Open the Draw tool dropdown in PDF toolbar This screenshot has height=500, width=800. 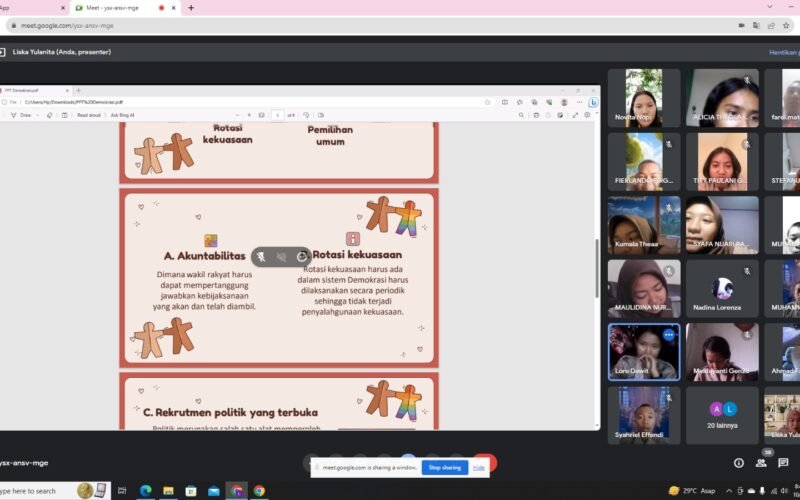(x=39, y=115)
